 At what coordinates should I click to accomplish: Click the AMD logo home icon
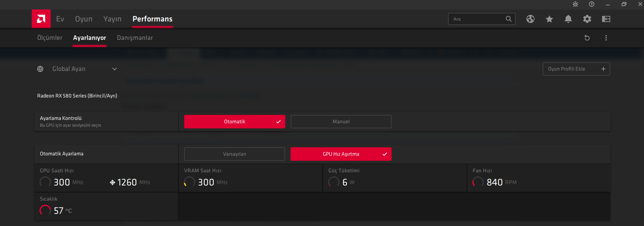click(41, 19)
